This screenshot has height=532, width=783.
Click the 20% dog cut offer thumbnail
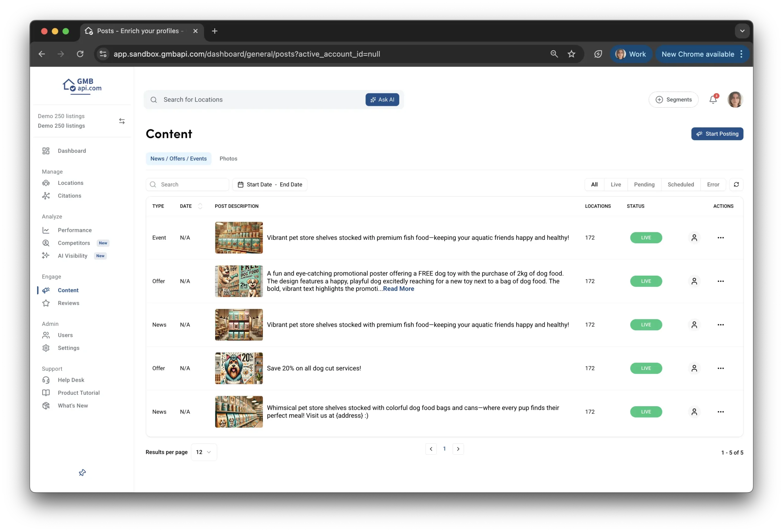click(239, 368)
